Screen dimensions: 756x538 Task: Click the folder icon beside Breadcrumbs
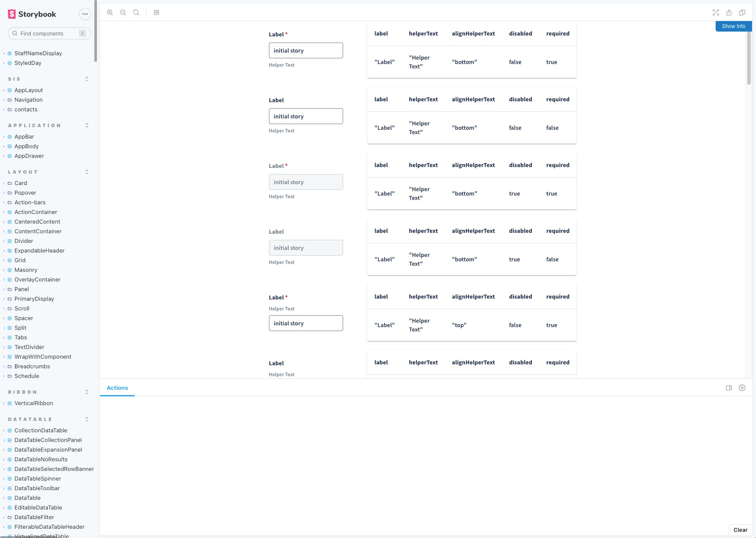(10, 367)
